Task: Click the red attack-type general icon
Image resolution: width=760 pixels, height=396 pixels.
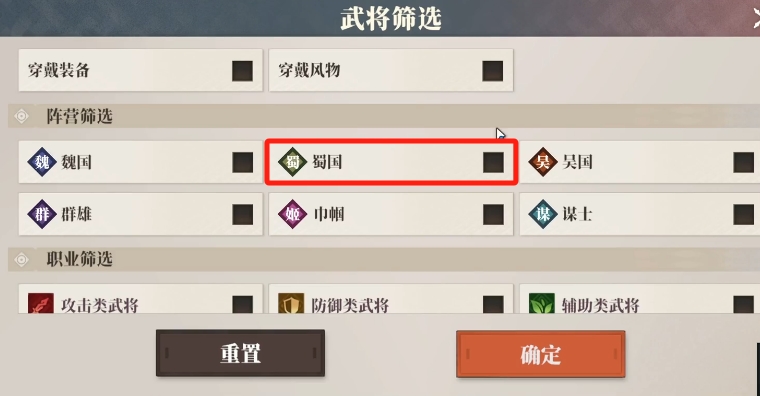Action: click(x=41, y=303)
